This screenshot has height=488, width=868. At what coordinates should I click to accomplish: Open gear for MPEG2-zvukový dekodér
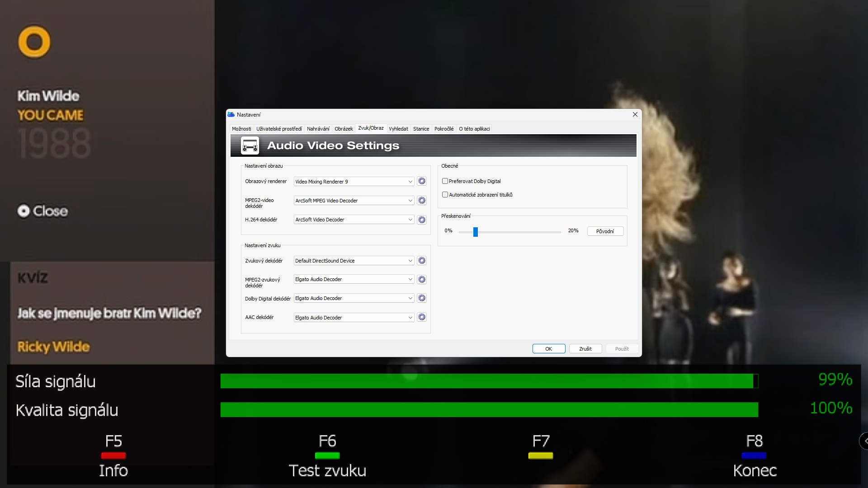pyautogui.click(x=422, y=280)
